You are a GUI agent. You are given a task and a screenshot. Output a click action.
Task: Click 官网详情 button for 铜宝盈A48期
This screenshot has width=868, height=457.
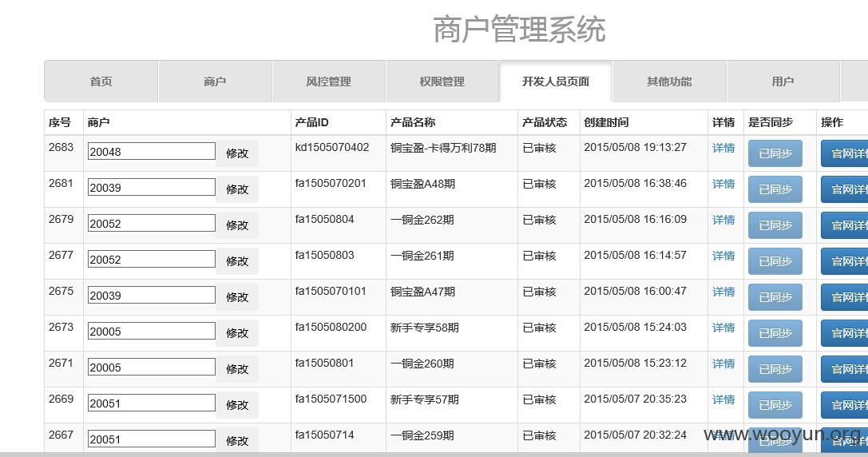[845, 189]
